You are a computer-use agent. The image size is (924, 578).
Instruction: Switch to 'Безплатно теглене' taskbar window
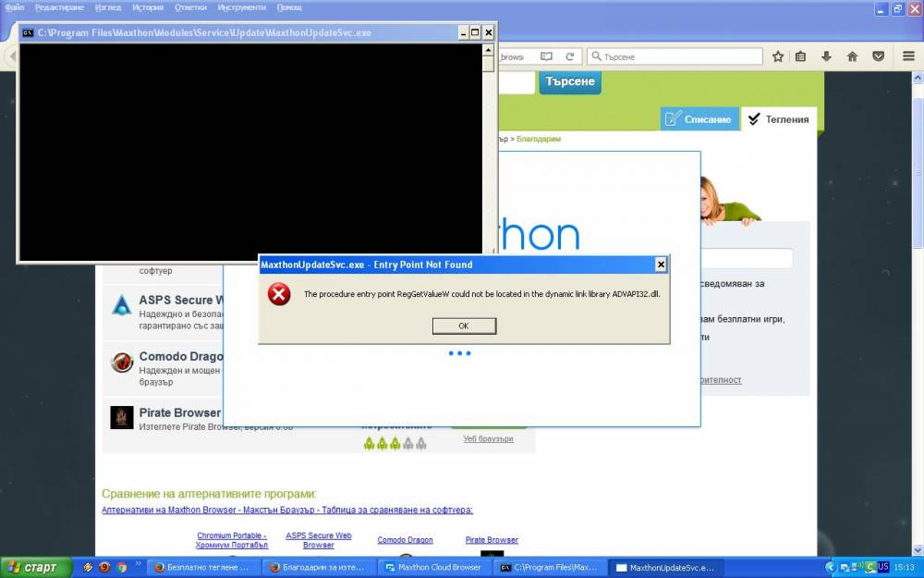click(x=202, y=568)
